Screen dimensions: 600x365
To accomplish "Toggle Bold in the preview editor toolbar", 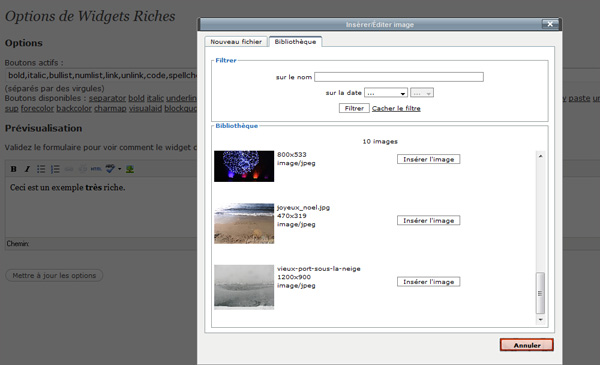I will (13, 169).
